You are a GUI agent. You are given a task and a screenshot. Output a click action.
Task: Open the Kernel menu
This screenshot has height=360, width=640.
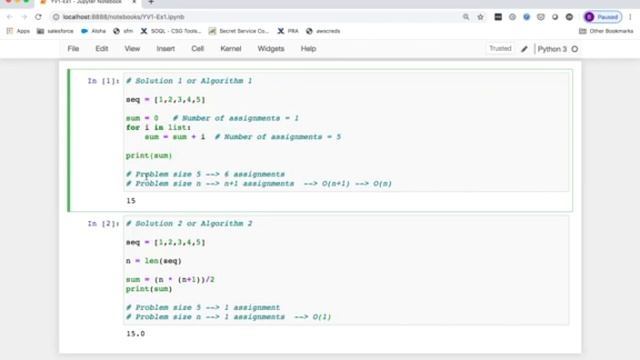point(231,49)
